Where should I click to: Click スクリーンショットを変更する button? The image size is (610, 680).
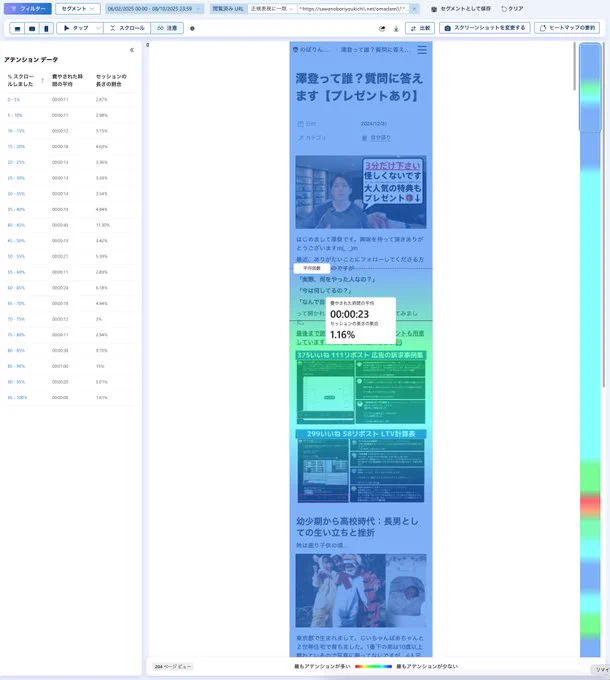(x=485, y=28)
